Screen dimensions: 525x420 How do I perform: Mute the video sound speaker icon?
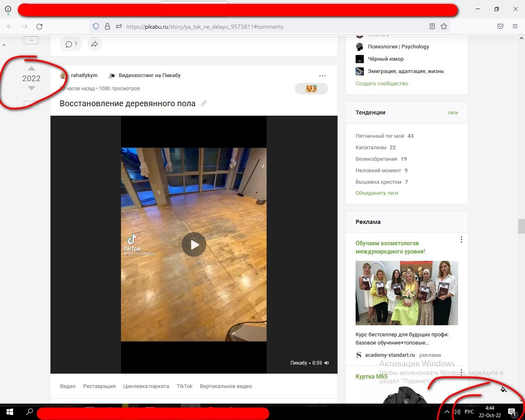[326, 363]
